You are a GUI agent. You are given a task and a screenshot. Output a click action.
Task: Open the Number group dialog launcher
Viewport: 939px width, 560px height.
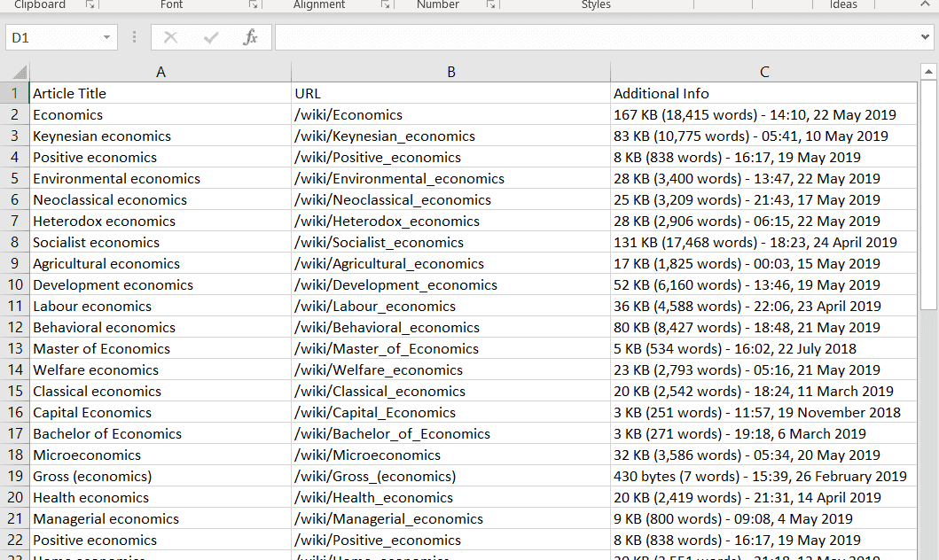(491, 4)
